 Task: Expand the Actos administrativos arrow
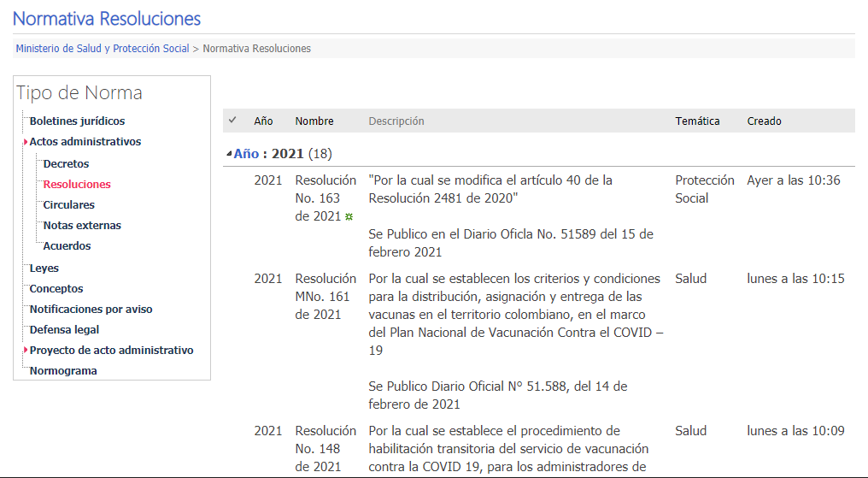pos(26,142)
